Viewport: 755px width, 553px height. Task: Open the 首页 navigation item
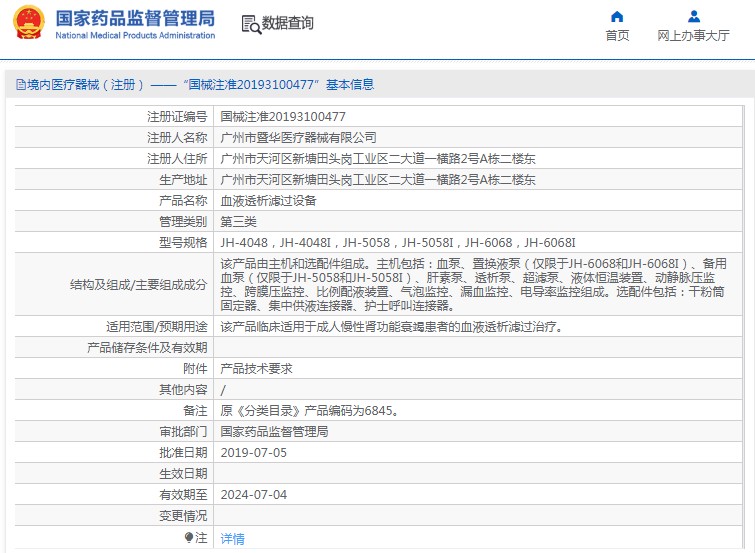tap(617, 36)
